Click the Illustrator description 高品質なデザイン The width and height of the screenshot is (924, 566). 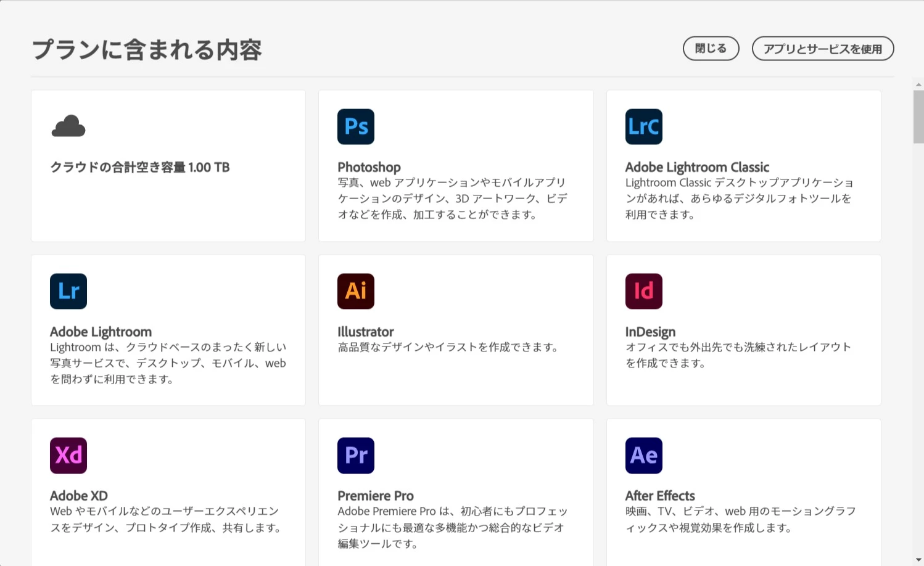tap(448, 347)
